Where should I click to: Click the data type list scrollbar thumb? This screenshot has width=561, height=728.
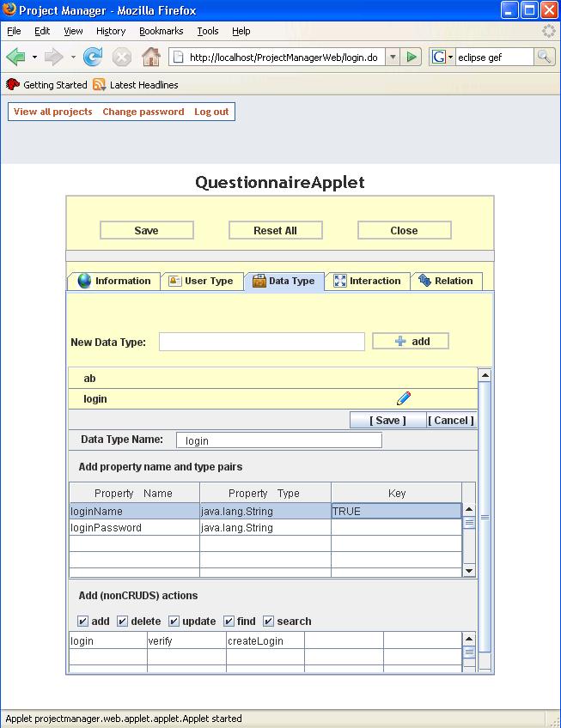pos(485,517)
